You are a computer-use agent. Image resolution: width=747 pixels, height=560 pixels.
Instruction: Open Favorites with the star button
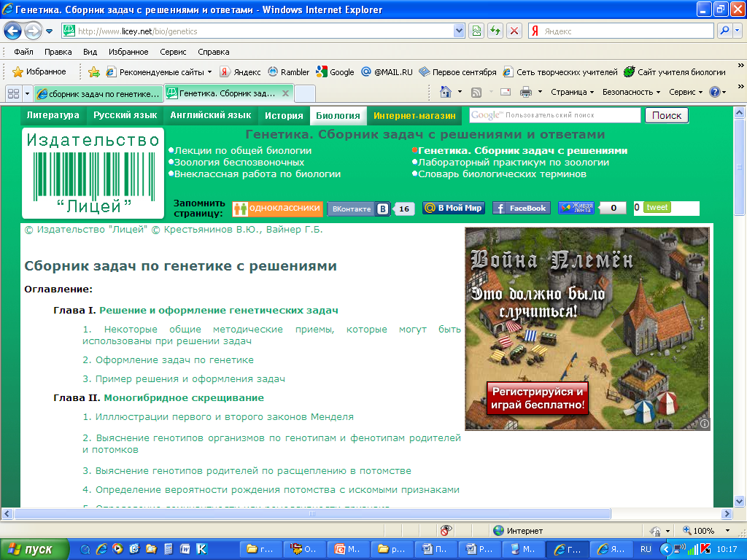tap(39, 72)
